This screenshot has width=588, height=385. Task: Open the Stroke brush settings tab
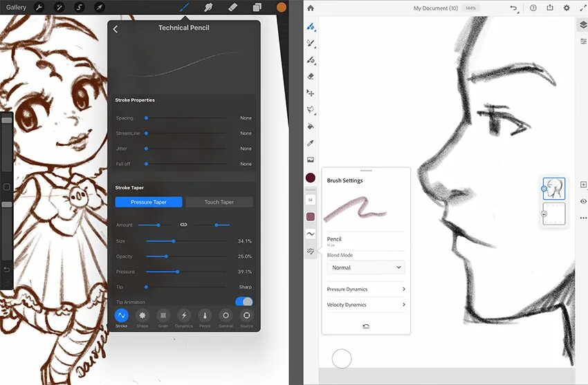pos(122,319)
